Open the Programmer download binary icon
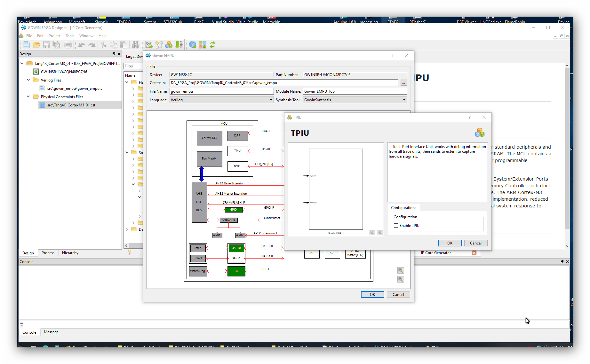 point(179,45)
